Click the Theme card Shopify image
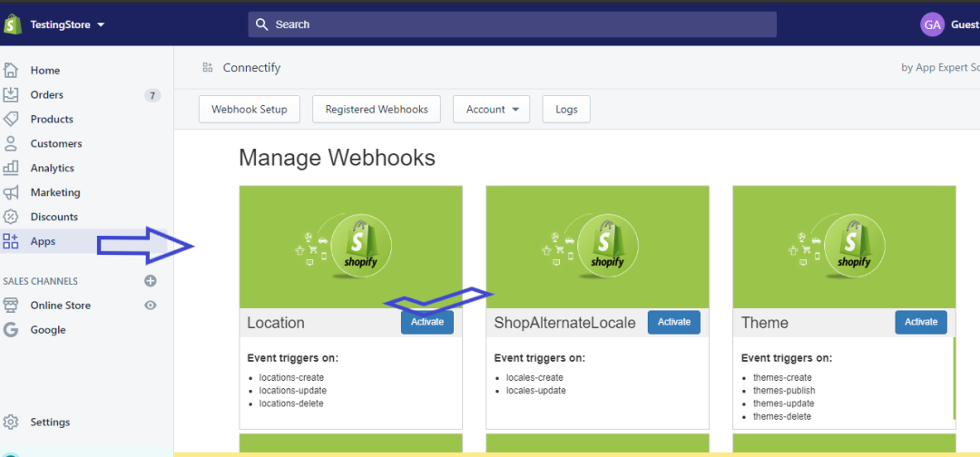Screen dimensions: 980x457 pos(845,247)
